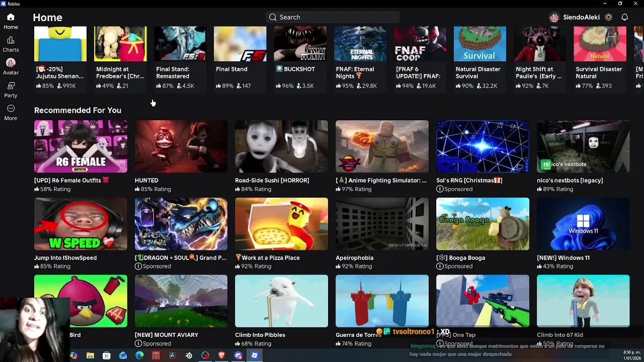644x362 pixels.
Task: Open the HUNTED game thumbnail
Action: 181,146
